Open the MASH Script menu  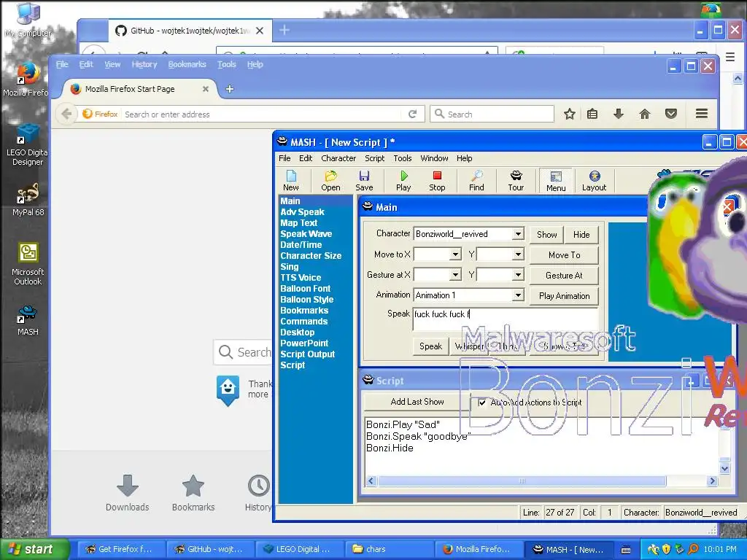(374, 158)
